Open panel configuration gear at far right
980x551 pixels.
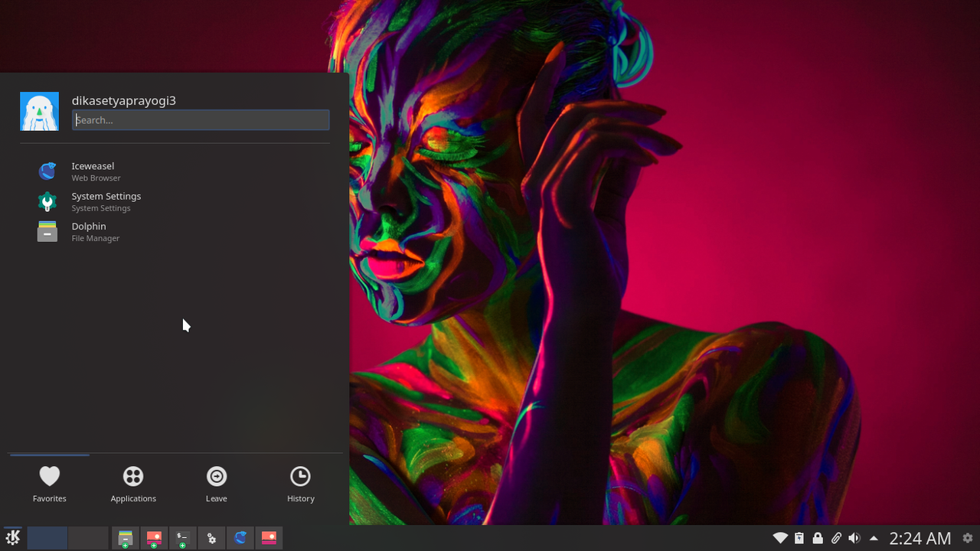point(968,538)
